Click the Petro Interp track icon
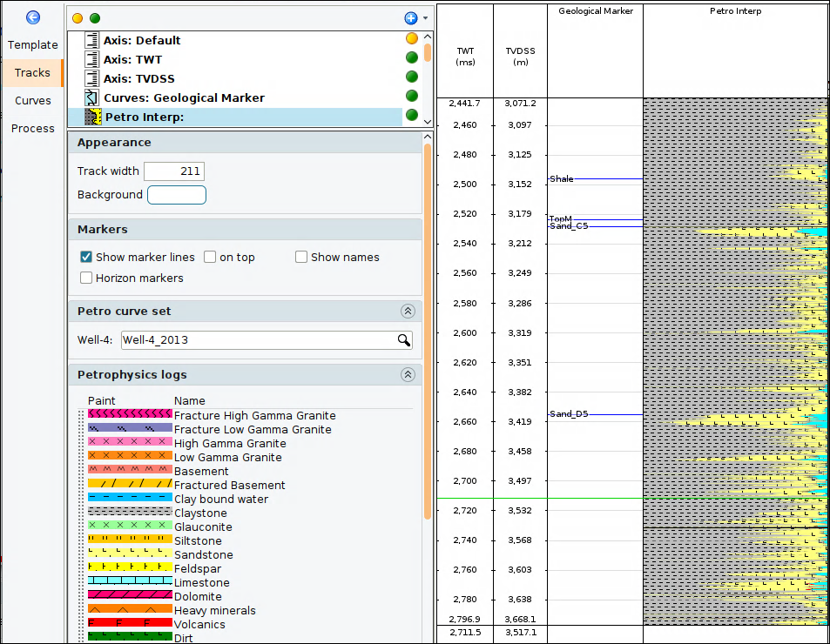The width and height of the screenshot is (830, 644). tap(93, 117)
